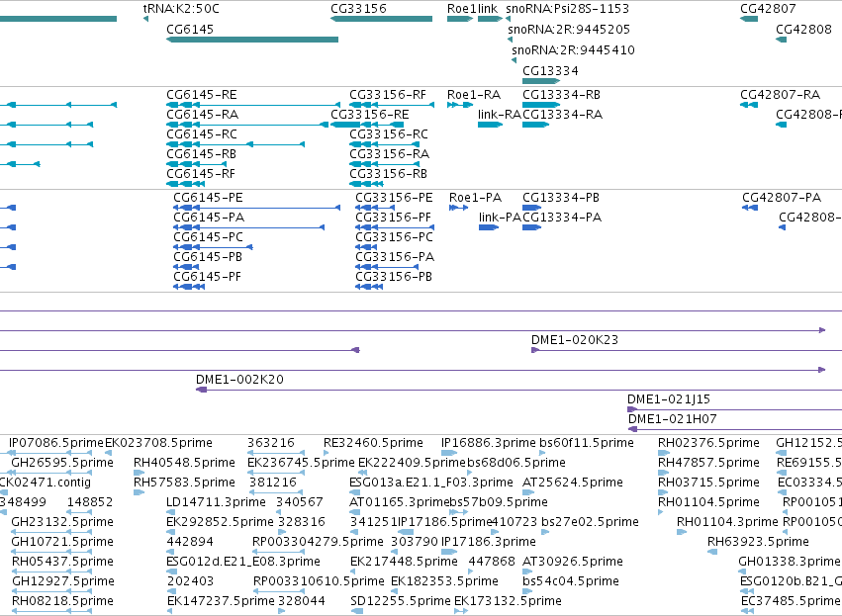842x616 pixels.
Task: Click the Roe1-PA protein
Action: (458, 208)
